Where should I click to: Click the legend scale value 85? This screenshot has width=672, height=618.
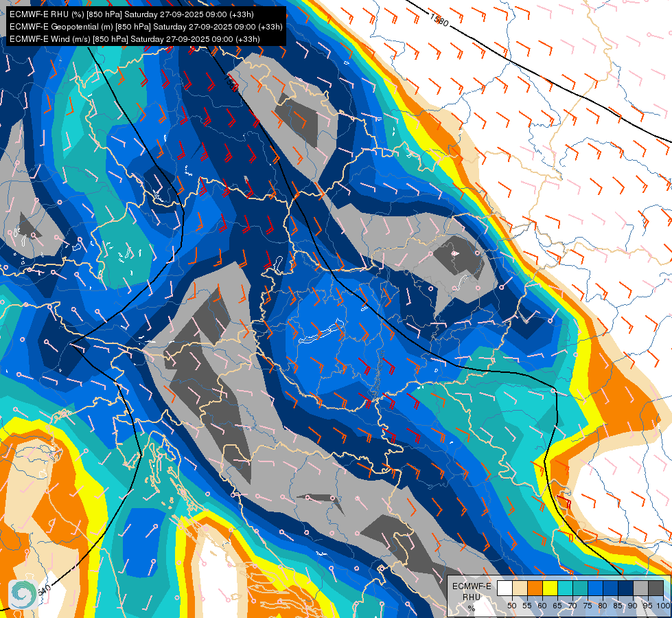[x=618, y=606]
